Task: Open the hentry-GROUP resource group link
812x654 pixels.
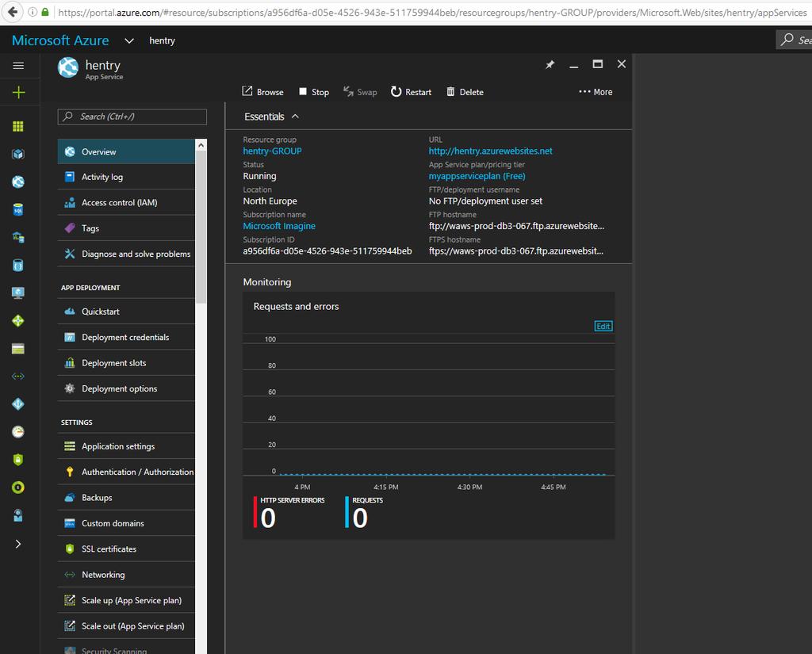Action: click(x=273, y=151)
